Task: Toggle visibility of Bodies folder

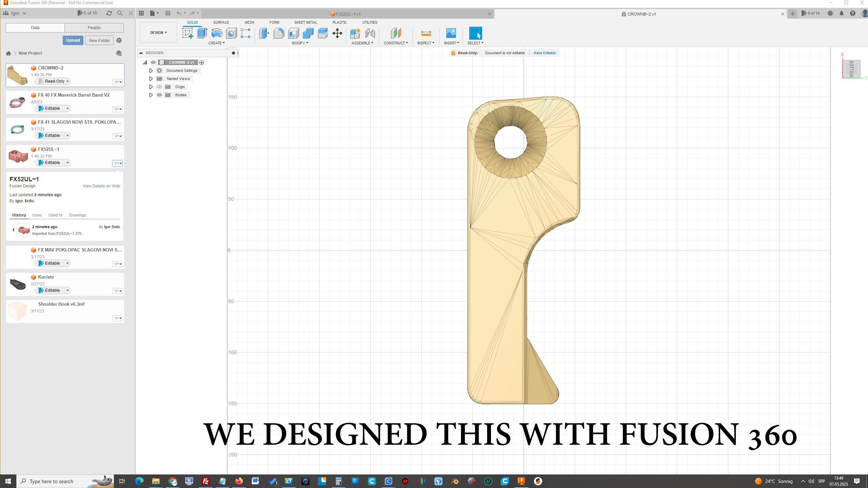Action: (159, 95)
